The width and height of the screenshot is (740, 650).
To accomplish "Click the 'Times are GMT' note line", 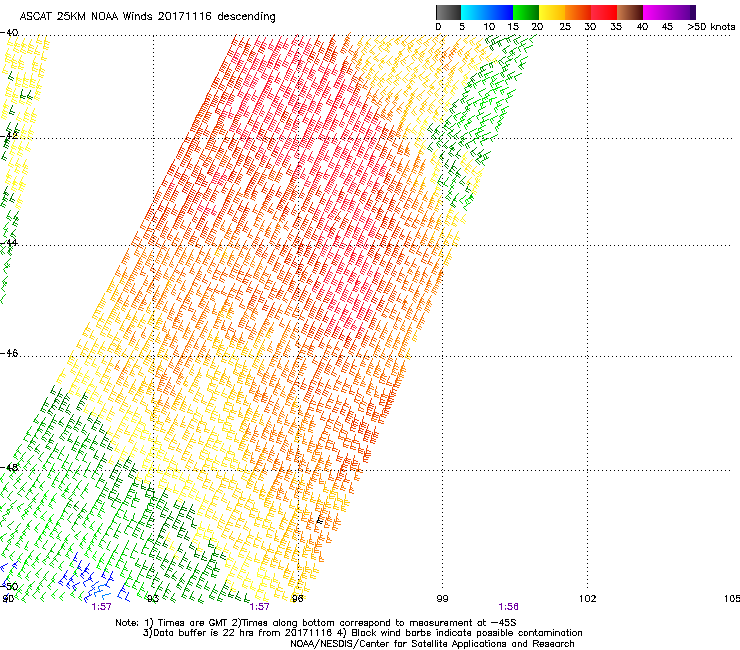I will tap(316, 623).
